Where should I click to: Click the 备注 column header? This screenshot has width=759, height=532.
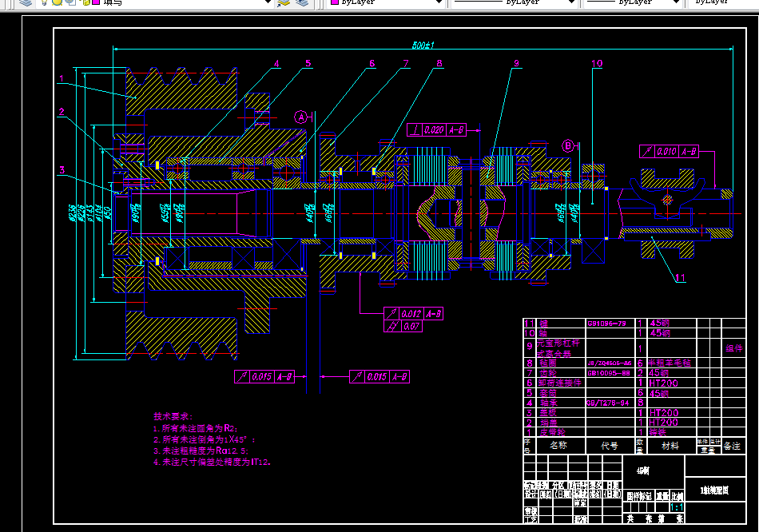pyautogui.click(x=732, y=446)
